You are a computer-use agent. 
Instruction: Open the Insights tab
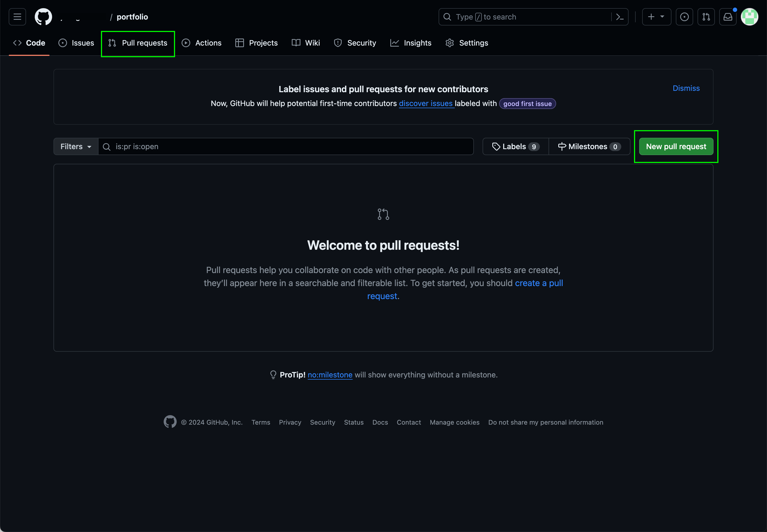411,43
